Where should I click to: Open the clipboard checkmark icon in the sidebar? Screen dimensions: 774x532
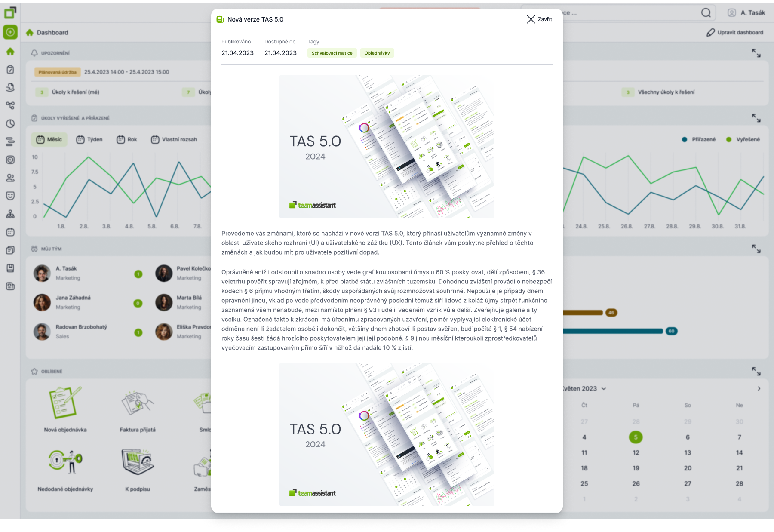pos(10,70)
